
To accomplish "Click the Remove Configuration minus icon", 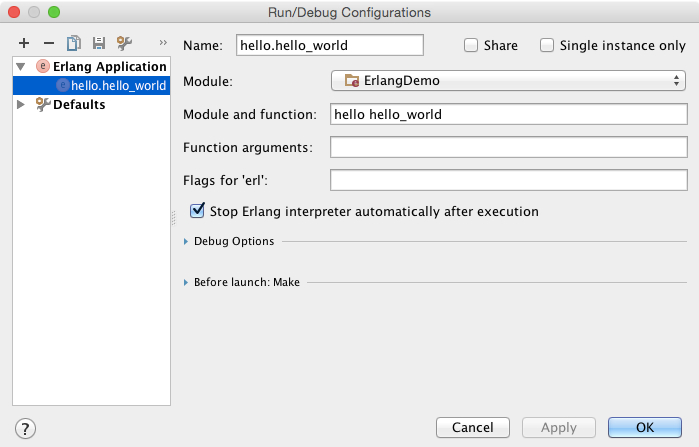I will coord(49,43).
